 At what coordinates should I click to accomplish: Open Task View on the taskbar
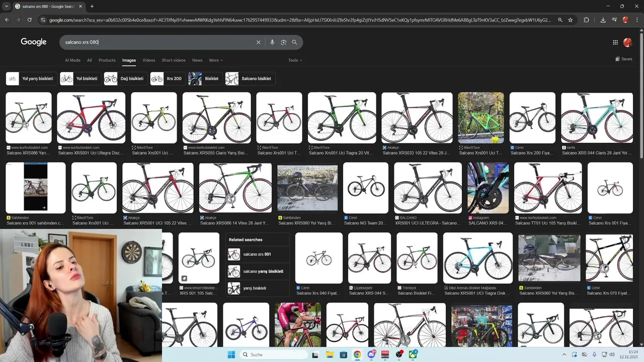pos(315,354)
